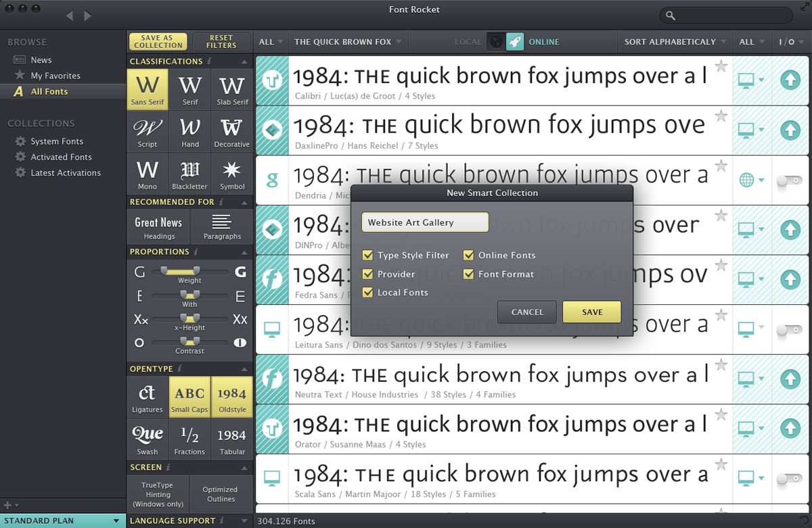Click the Save button in dialog
The image size is (812, 528).
coord(592,312)
